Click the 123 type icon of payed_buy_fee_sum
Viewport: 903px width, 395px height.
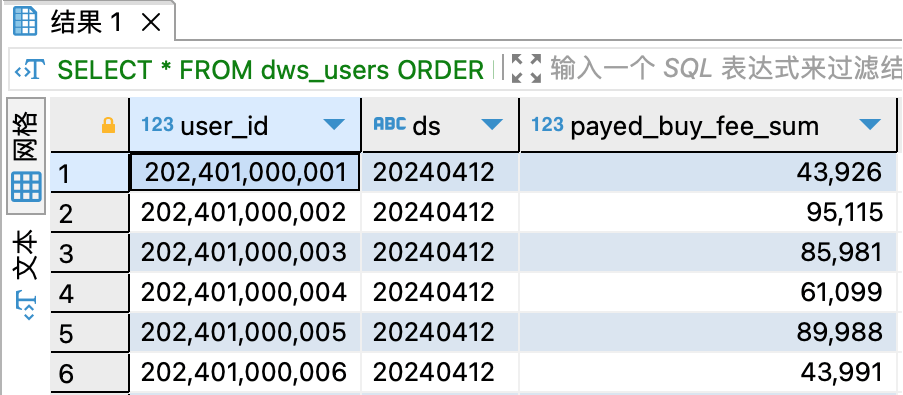(547, 125)
